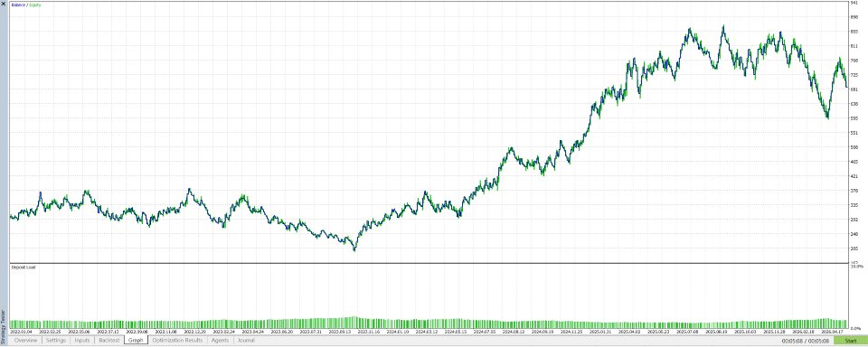Click the 2023.04.24 date axis label
The width and height of the screenshot is (868, 347).
(x=254, y=333)
